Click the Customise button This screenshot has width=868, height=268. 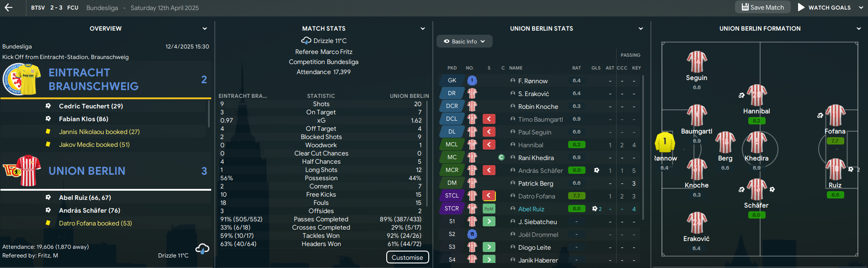tap(407, 257)
